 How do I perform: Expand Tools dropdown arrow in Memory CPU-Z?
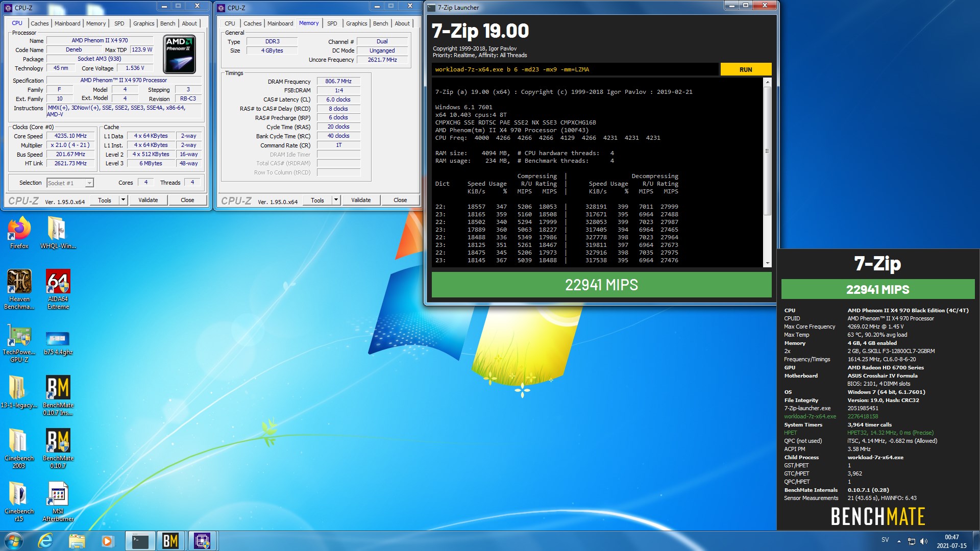336,200
